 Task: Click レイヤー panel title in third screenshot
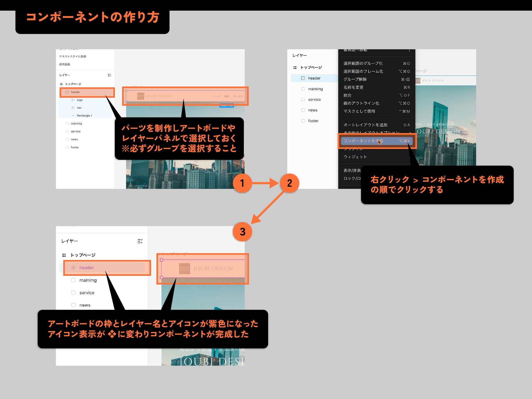[69, 241]
